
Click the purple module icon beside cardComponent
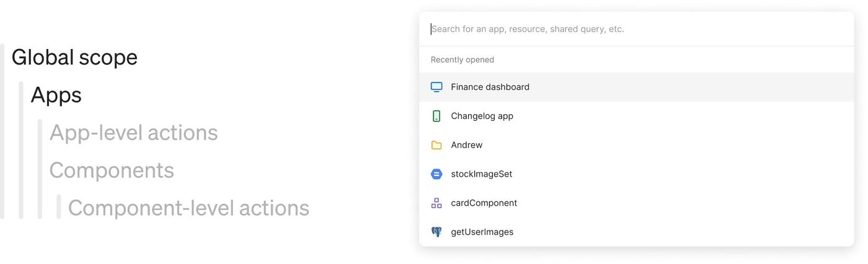pyautogui.click(x=436, y=203)
